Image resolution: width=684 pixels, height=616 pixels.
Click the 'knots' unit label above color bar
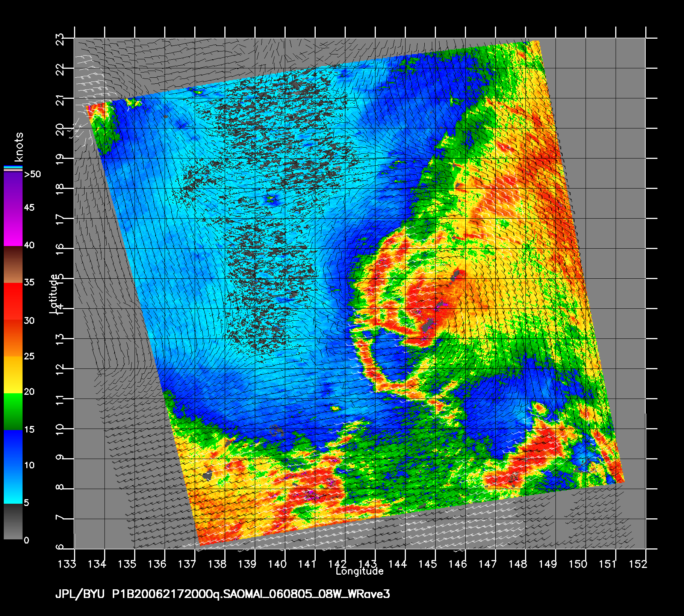tap(19, 147)
